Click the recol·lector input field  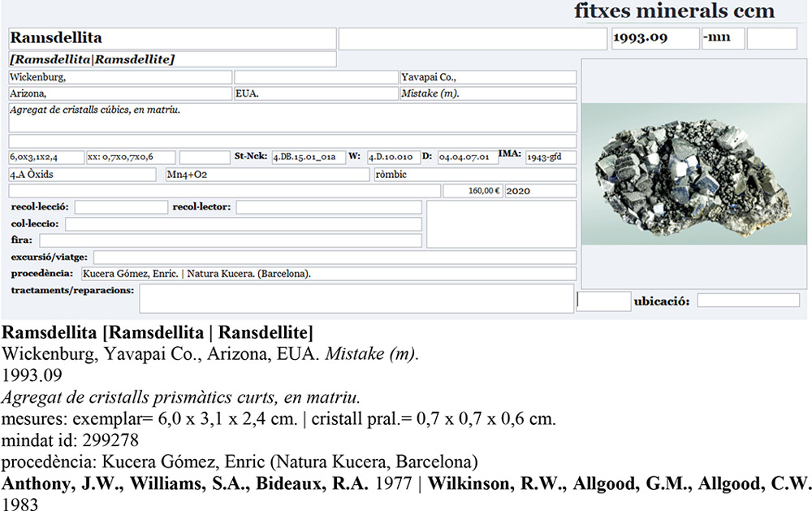[x=329, y=207]
